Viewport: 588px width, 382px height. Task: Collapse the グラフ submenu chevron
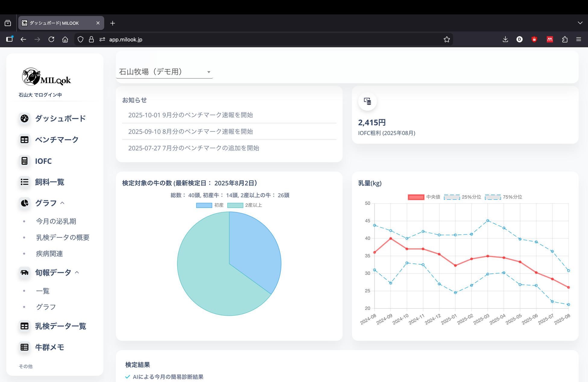(62, 203)
